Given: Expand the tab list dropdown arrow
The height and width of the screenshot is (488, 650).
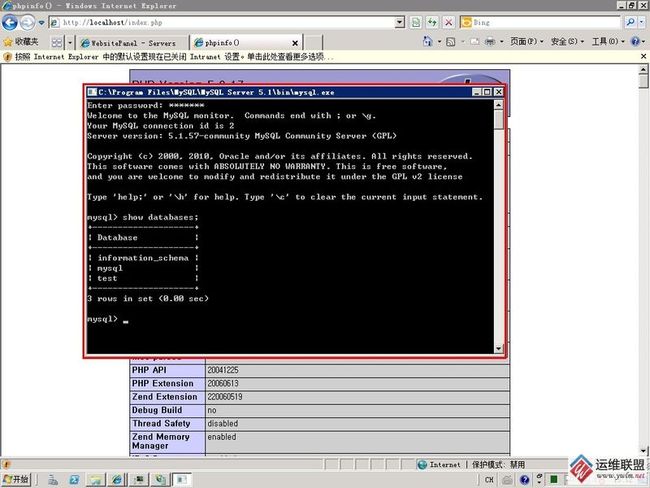Looking at the screenshot, I should tap(70, 42).
